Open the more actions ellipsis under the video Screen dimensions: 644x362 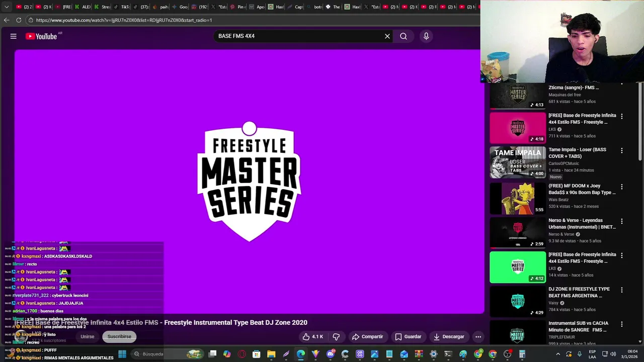(x=478, y=336)
